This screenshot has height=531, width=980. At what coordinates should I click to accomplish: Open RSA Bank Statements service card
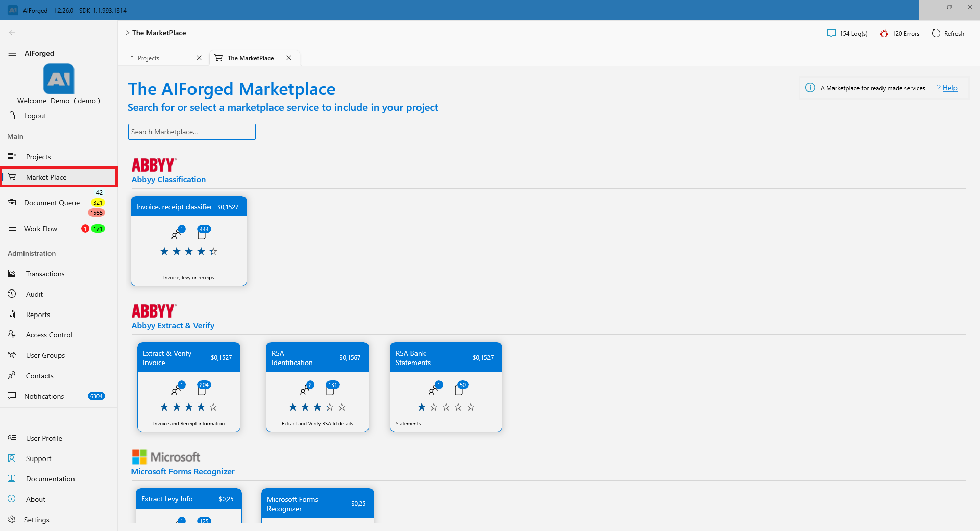pyautogui.click(x=446, y=387)
